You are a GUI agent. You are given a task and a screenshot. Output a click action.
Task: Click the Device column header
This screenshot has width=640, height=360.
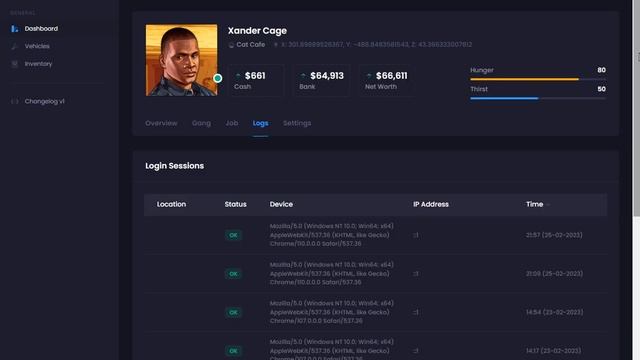point(281,204)
